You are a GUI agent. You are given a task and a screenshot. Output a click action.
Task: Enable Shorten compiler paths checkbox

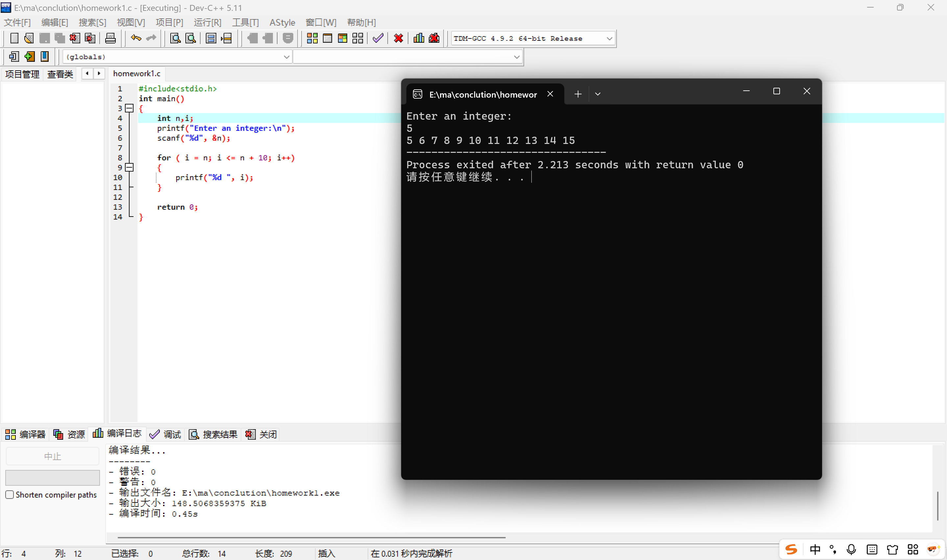pyautogui.click(x=10, y=494)
